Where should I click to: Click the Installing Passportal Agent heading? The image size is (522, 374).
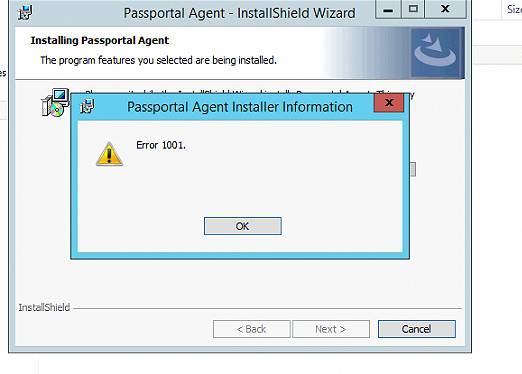pos(100,40)
